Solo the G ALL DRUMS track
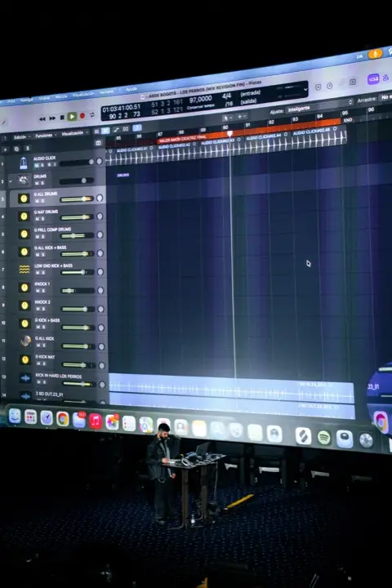The image size is (392, 588). (42, 202)
